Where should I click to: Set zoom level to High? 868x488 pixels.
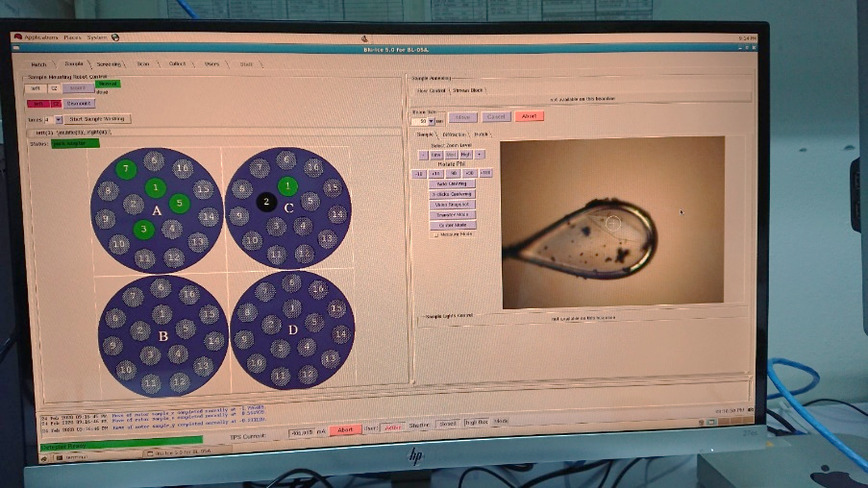coord(465,154)
